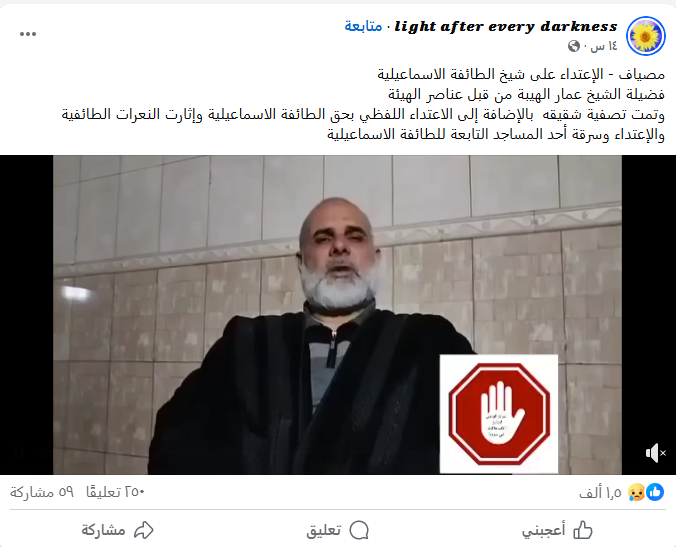Open the light after every darkness page
Screen dimensions: 676x547
pos(506,26)
